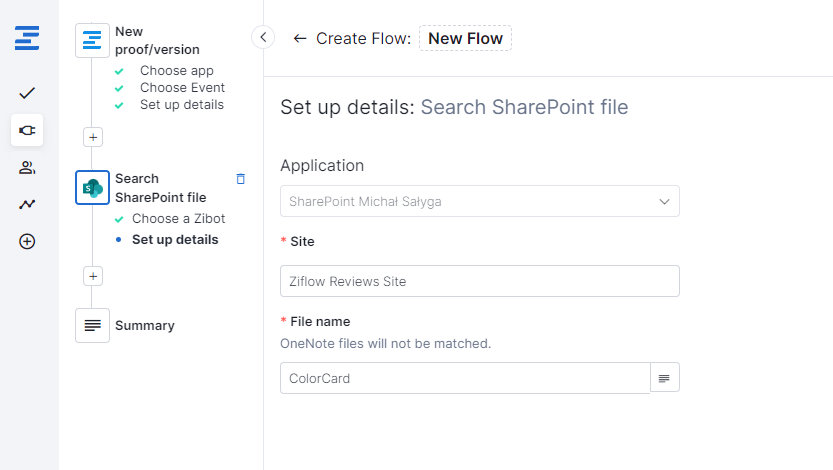Select the Choose a Zibot substep
The image size is (833, 470).
click(178, 218)
